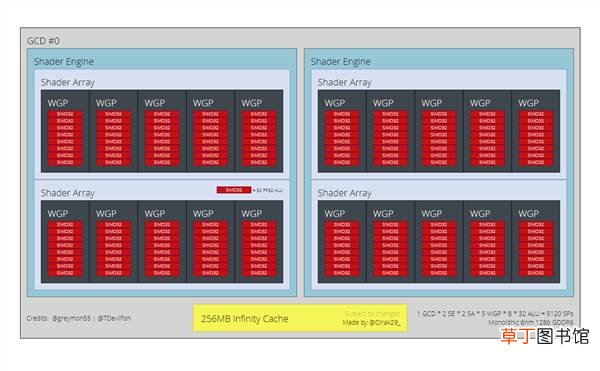Screen dimensions: 600x371
Task: Click the "Subject to changes" note
Action: click(x=372, y=314)
